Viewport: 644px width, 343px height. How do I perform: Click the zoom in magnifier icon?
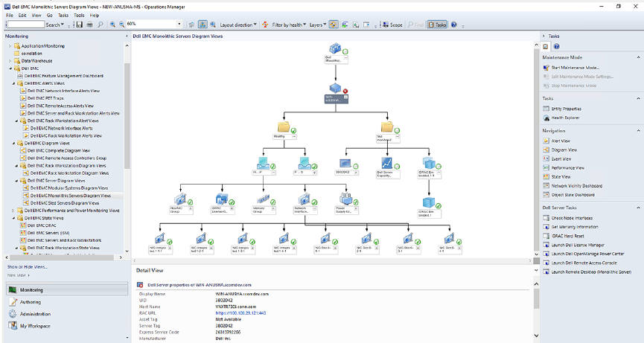[x=113, y=25]
